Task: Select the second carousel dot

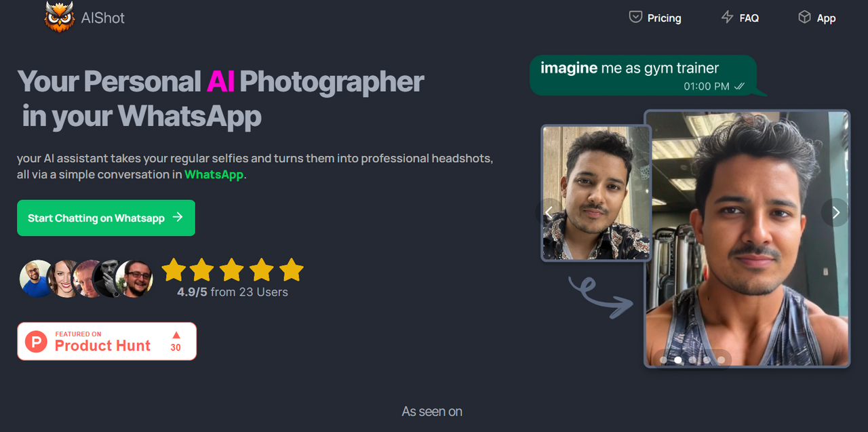Action: (678, 360)
